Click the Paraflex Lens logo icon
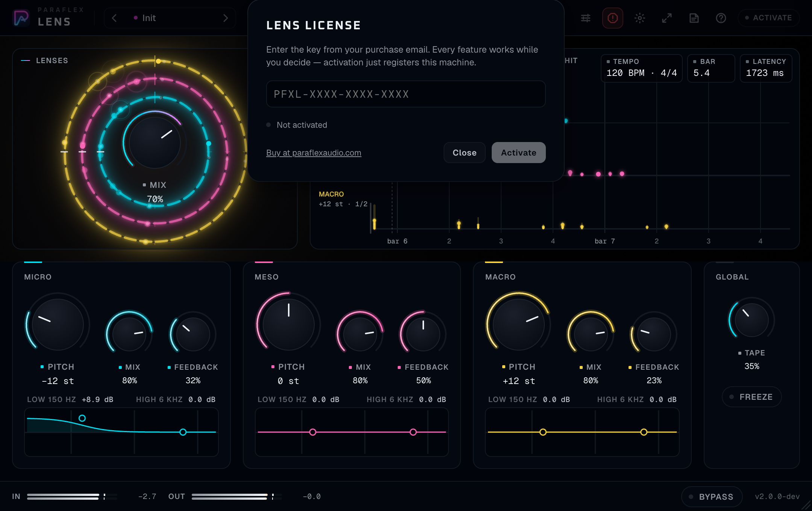Image resolution: width=812 pixels, height=511 pixels. pyautogui.click(x=21, y=18)
